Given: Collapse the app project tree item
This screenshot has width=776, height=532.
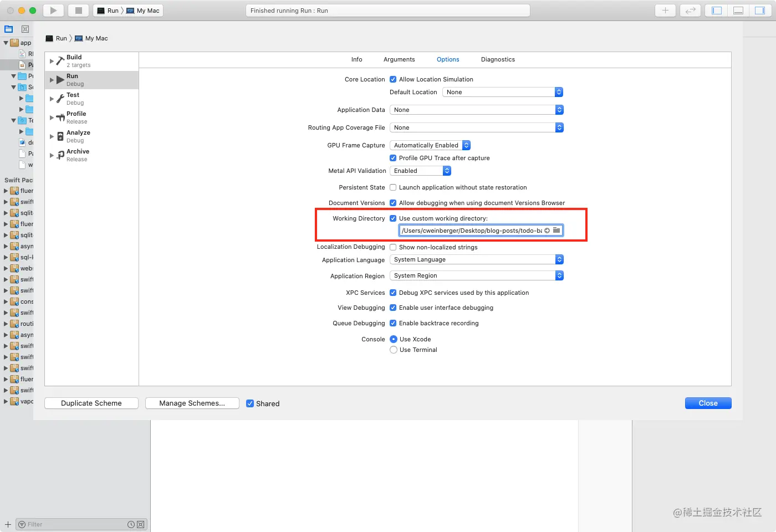Looking at the screenshot, I should (6, 43).
